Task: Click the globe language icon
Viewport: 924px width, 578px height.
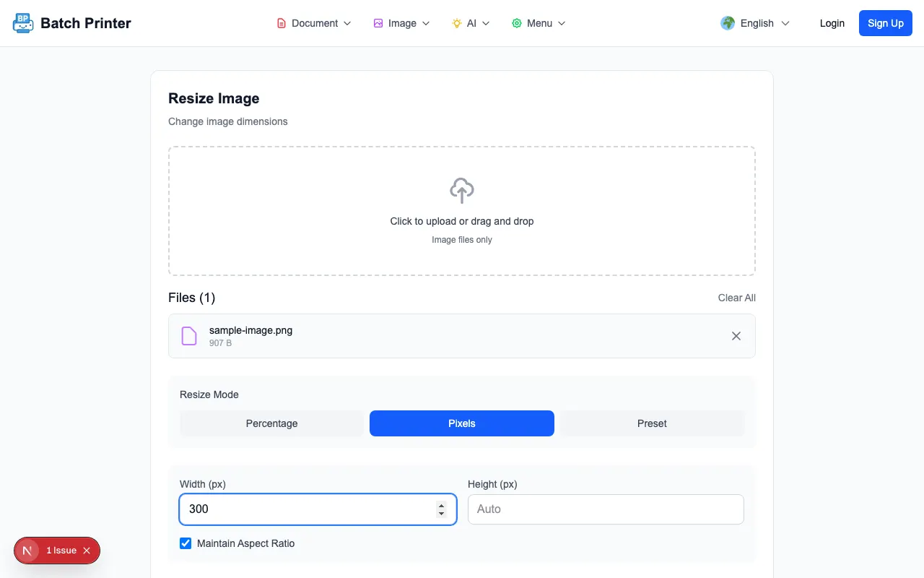Action: tap(728, 23)
